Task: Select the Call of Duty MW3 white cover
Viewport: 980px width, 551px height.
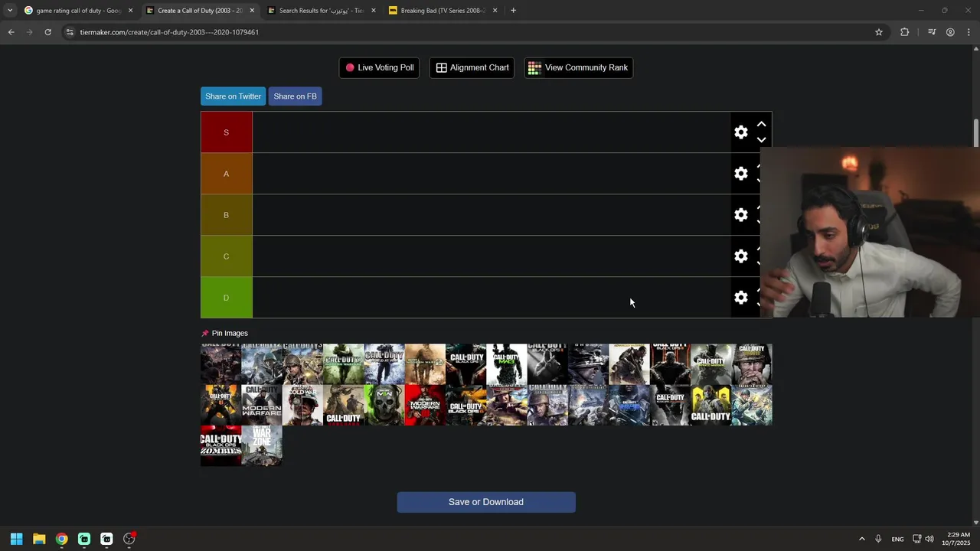Action: tap(507, 364)
